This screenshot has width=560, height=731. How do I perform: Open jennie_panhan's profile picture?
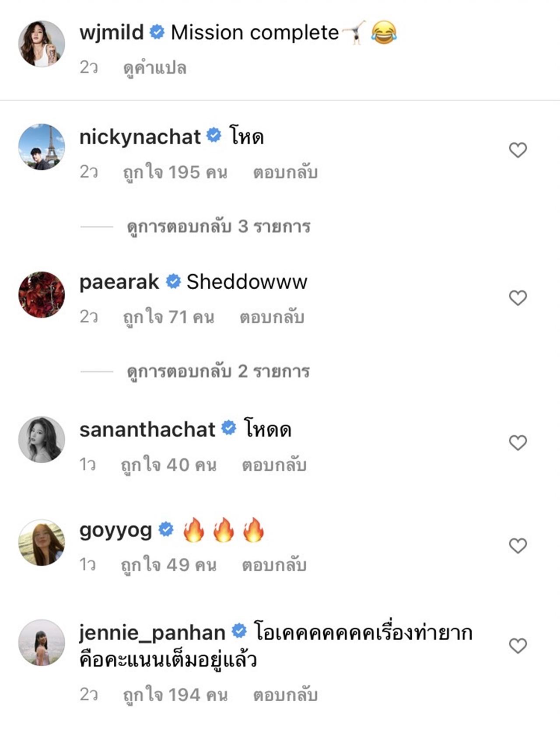[x=42, y=643]
